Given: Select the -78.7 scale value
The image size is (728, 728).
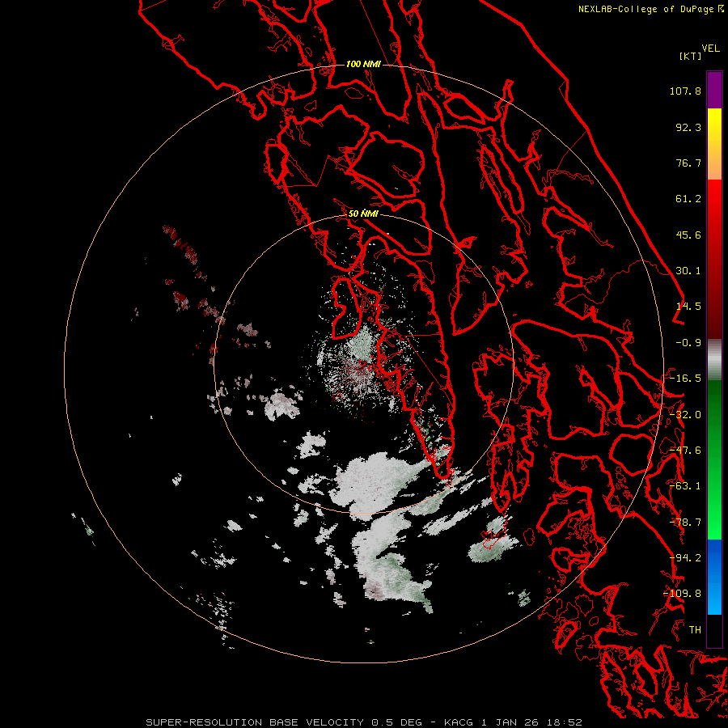Looking at the screenshot, I should point(685,523).
